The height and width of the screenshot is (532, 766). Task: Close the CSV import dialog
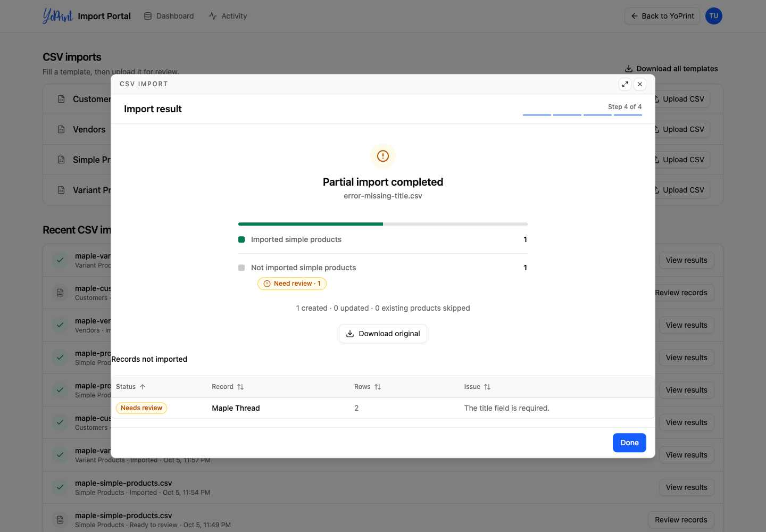(640, 84)
